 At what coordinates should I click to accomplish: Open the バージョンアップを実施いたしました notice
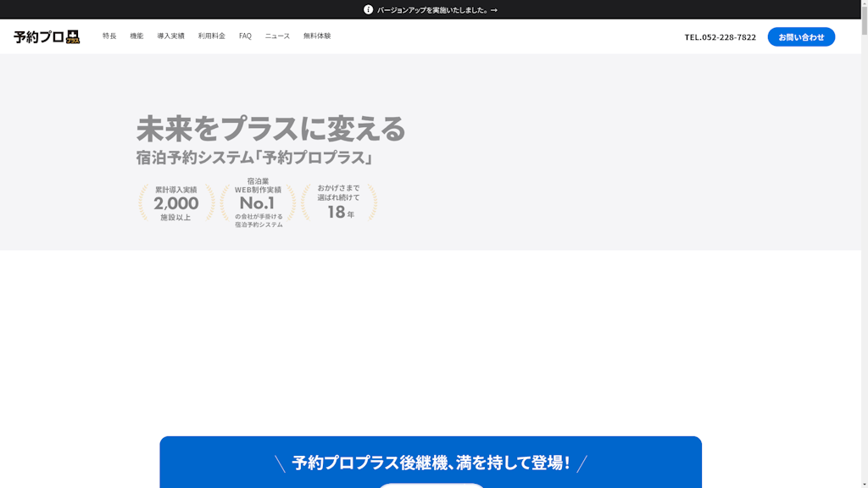click(432, 10)
